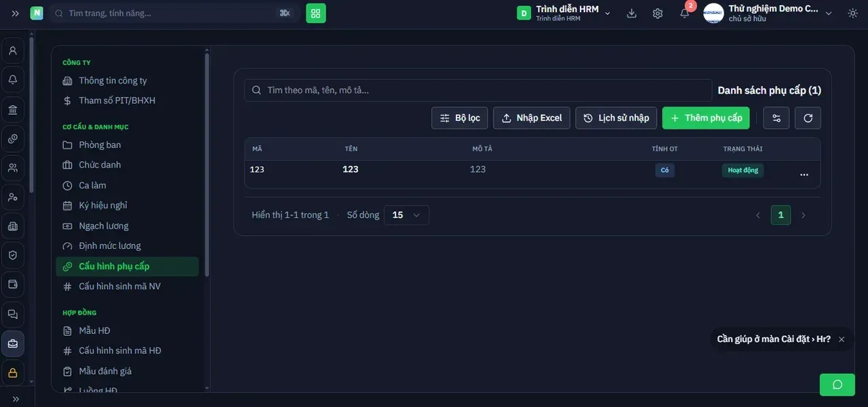Screen dimensions: 868x407
Task: Select Ca làm in the sidebar
Action: pyautogui.click(x=127, y=185)
